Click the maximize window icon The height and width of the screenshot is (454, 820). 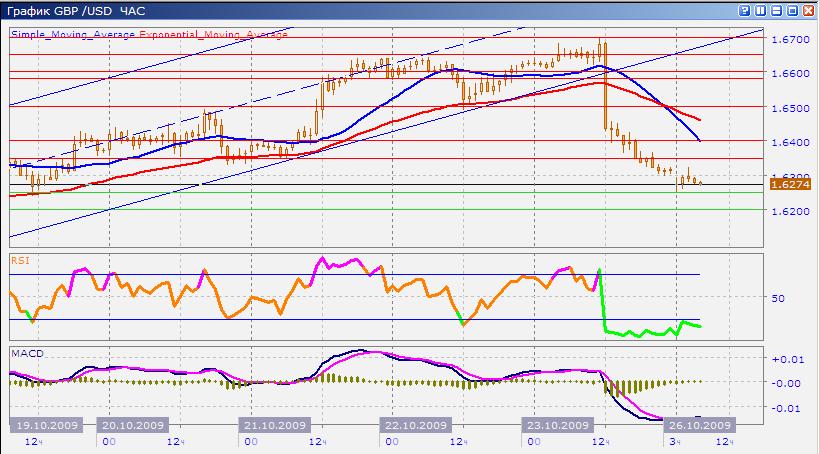pos(792,10)
